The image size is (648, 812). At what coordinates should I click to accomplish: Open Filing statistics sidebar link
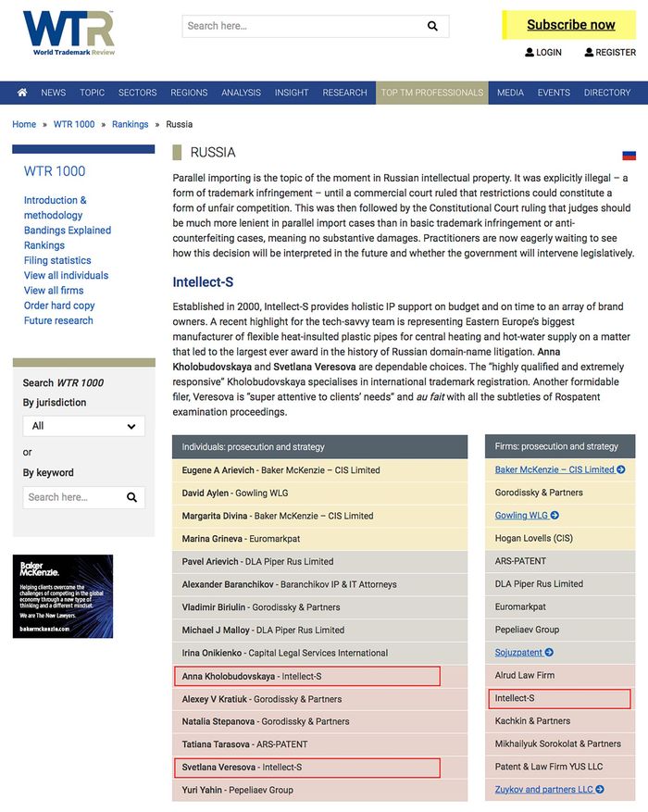(57, 260)
